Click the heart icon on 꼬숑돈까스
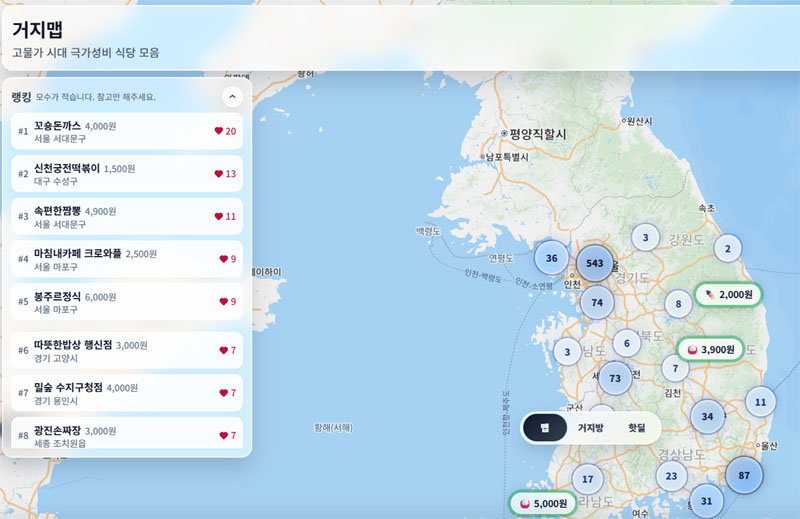The height and width of the screenshot is (519, 800). (x=218, y=131)
